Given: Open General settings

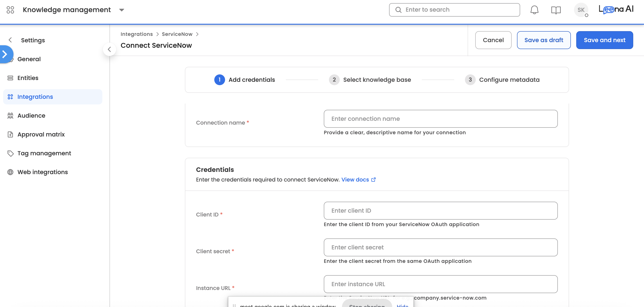Looking at the screenshot, I should [x=29, y=59].
